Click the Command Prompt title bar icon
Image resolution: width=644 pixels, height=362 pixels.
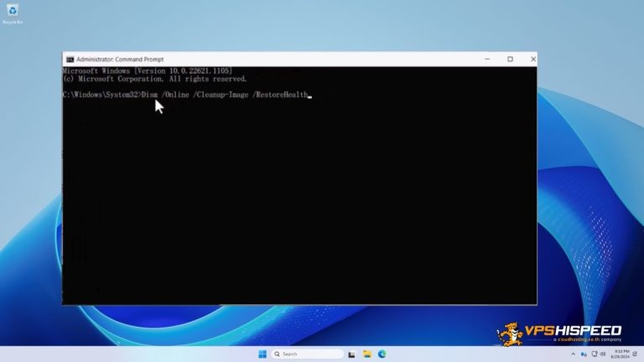click(x=70, y=59)
